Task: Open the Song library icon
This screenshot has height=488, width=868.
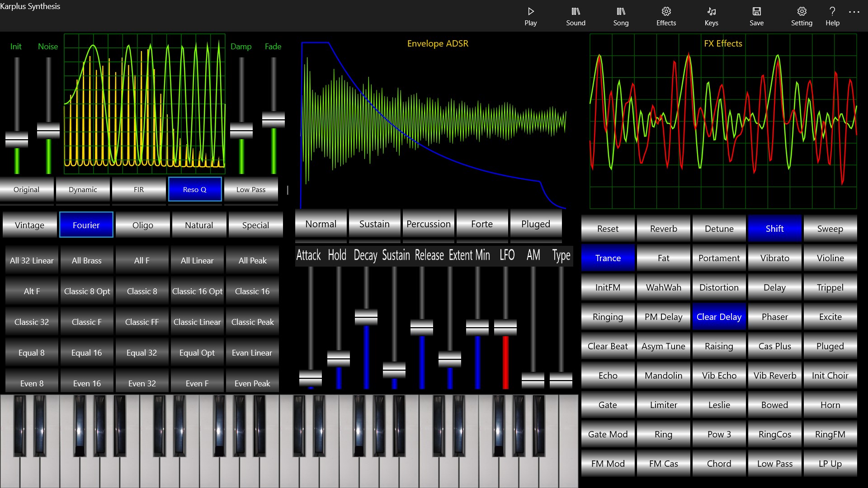Action: click(x=620, y=16)
